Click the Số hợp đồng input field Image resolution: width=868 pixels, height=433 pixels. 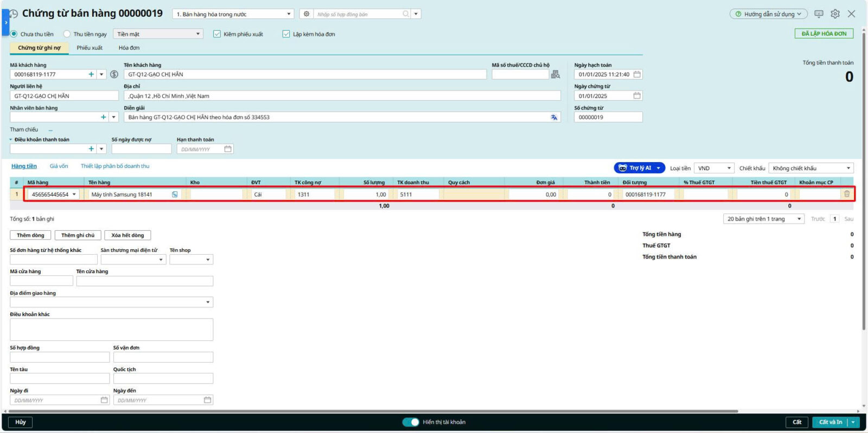[x=60, y=357]
